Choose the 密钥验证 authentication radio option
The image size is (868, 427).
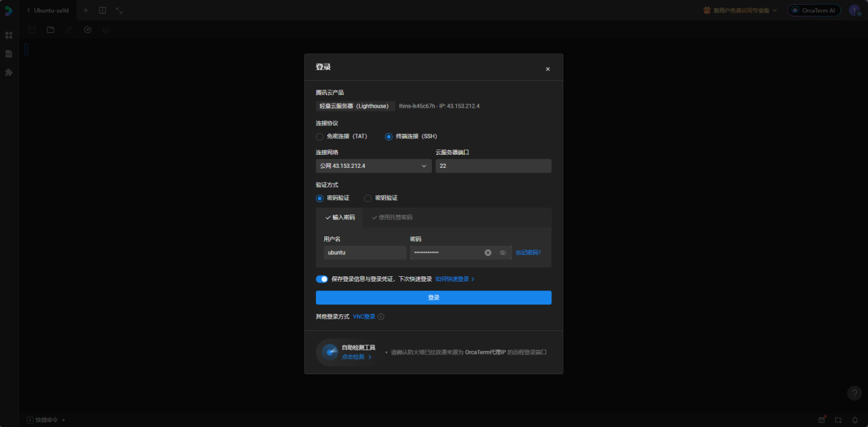pos(368,198)
